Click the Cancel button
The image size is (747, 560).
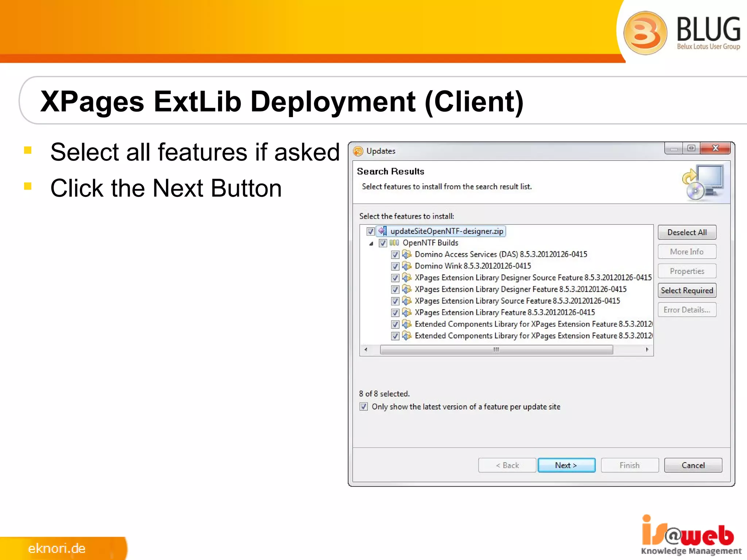(x=693, y=465)
